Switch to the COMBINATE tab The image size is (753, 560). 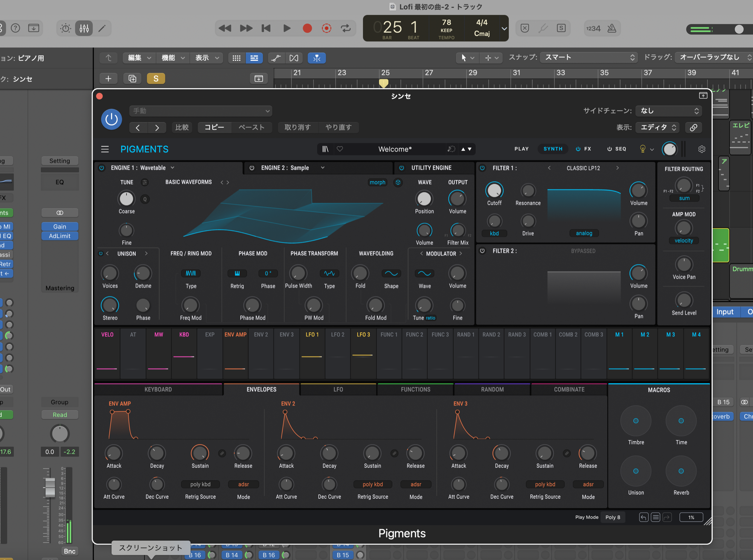point(569,390)
